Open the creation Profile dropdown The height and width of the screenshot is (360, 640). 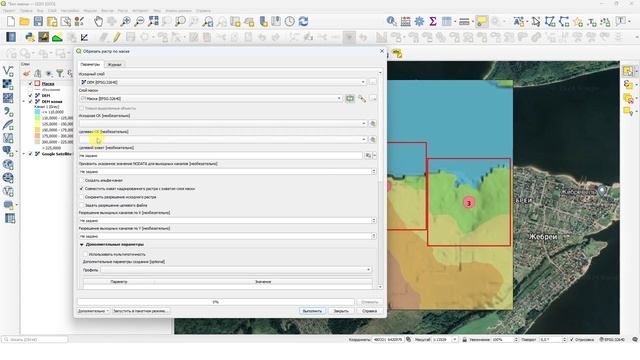tap(236, 270)
